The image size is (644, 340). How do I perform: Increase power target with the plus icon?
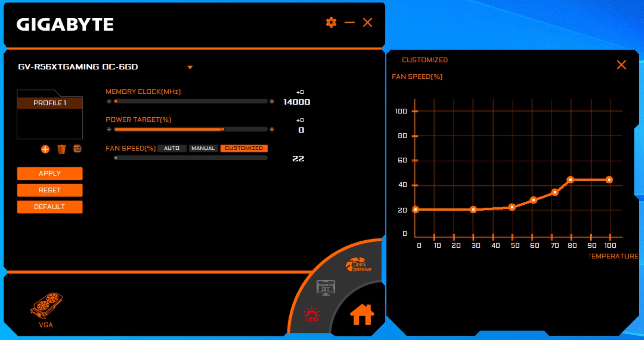click(x=272, y=129)
